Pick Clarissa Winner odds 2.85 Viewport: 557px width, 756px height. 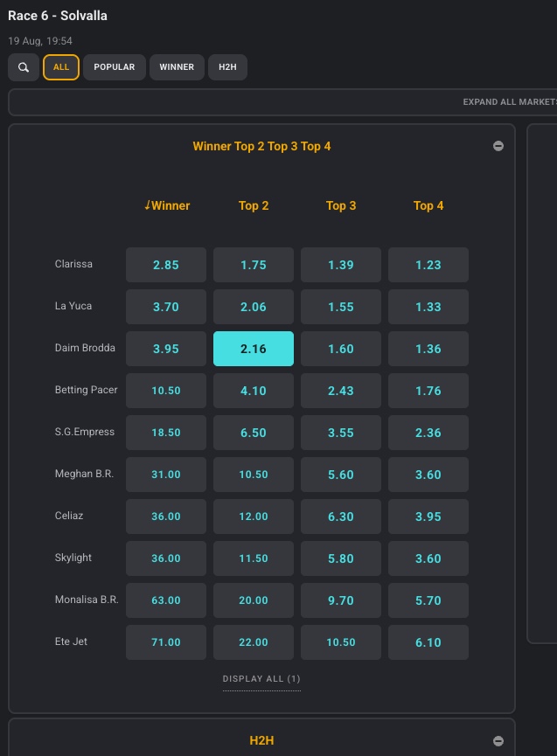pos(166,265)
